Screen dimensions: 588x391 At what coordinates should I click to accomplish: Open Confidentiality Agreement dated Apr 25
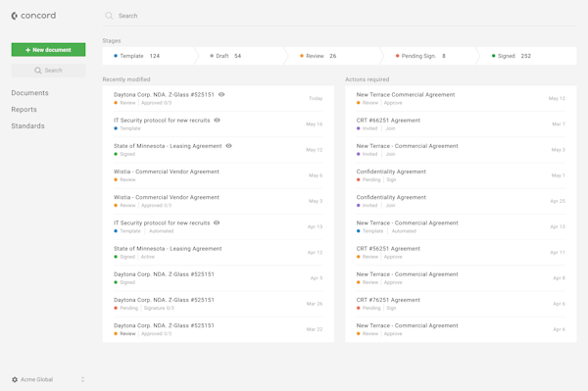click(461, 201)
